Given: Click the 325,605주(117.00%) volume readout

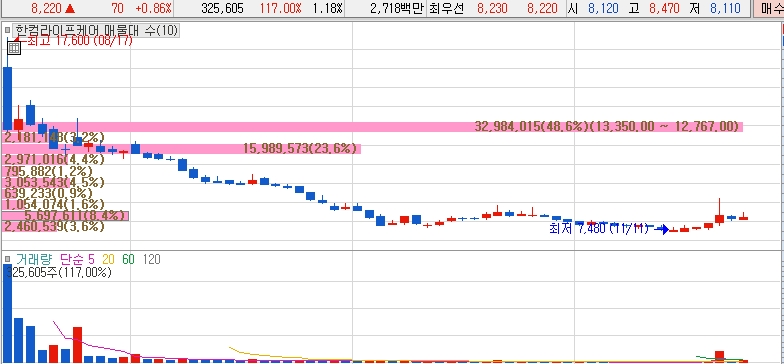Looking at the screenshot, I should pyautogui.click(x=58, y=272).
